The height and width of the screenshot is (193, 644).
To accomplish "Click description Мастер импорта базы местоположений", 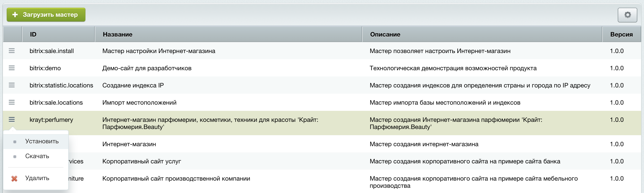I will coord(445,103).
